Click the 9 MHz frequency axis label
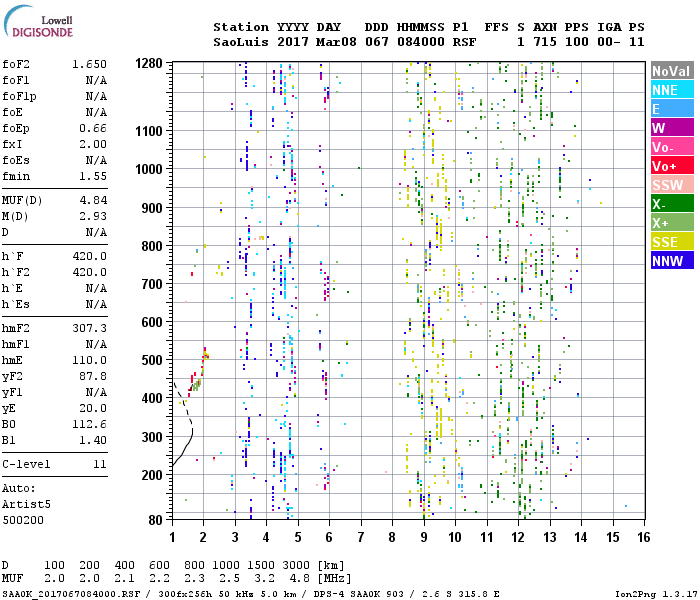The height and width of the screenshot is (600, 700). point(424,537)
